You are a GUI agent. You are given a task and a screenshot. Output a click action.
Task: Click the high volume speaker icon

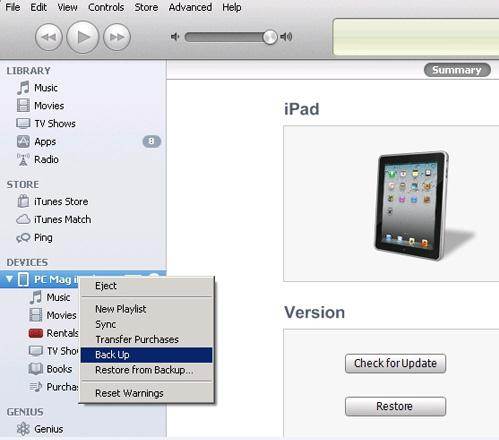click(x=286, y=37)
